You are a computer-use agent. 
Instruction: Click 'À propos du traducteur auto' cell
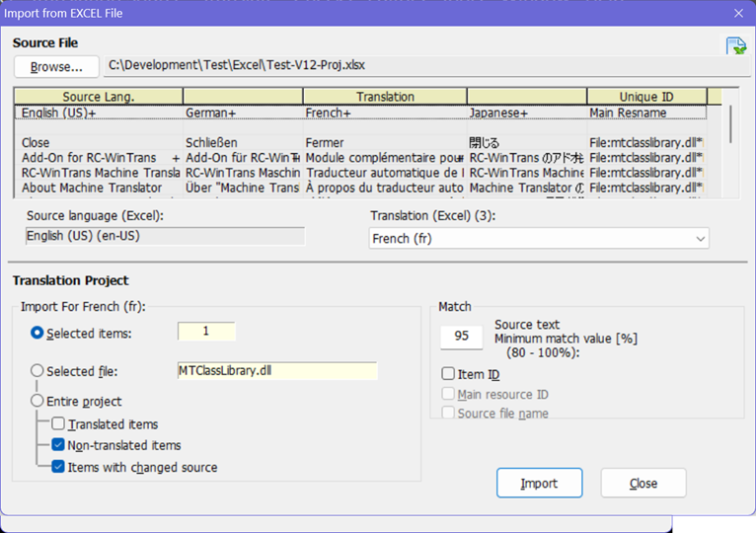tap(385, 188)
